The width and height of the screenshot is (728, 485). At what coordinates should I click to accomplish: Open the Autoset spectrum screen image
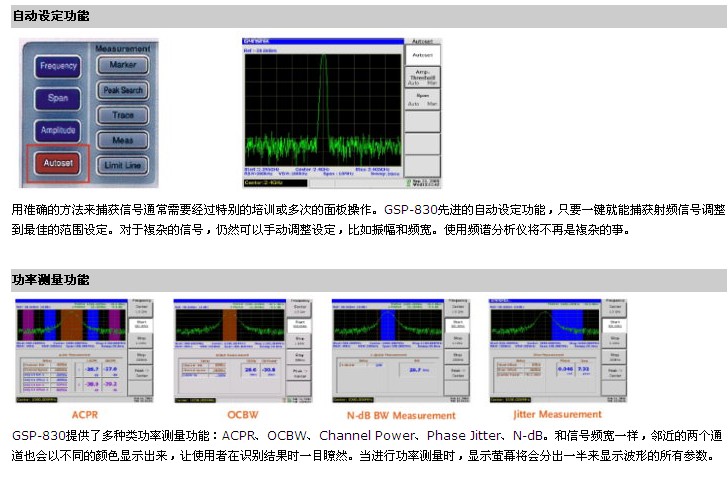[341, 113]
